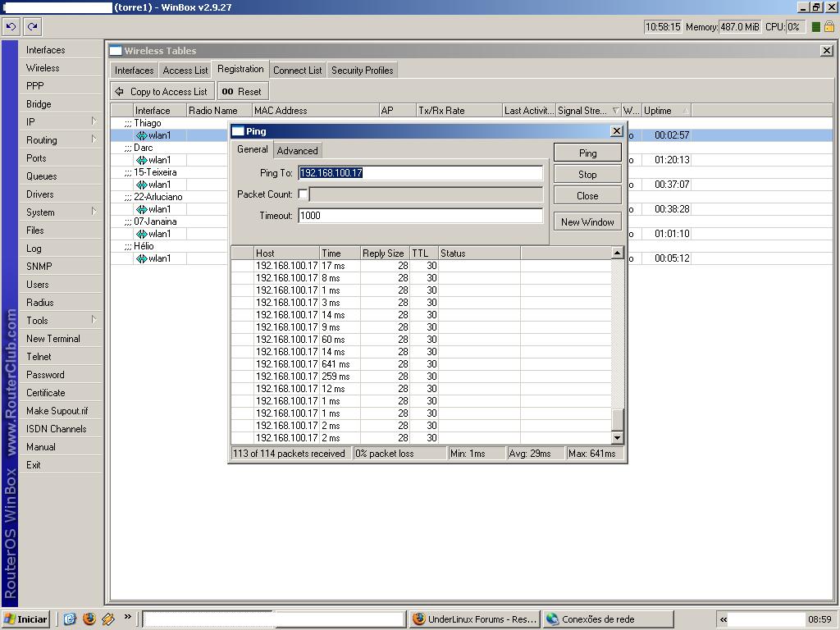Open Conexões de rede taskbar item
The width and height of the screenshot is (840, 630).
pyautogui.click(x=607, y=619)
